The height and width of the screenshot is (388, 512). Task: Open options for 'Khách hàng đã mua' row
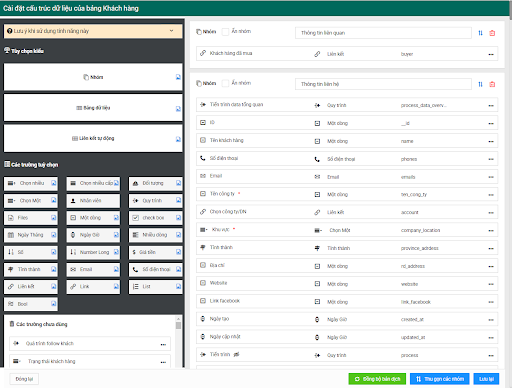tap(491, 54)
